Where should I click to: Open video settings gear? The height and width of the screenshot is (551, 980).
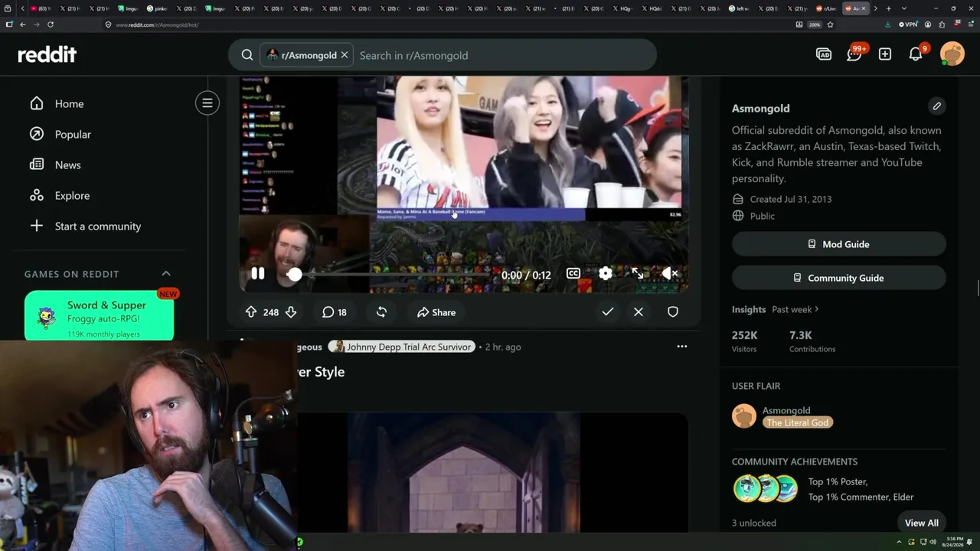coord(606,273)
